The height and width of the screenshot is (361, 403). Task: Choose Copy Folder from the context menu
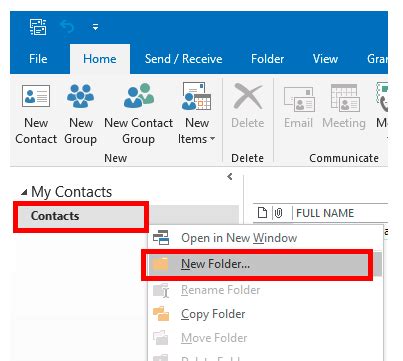point(265,314)
